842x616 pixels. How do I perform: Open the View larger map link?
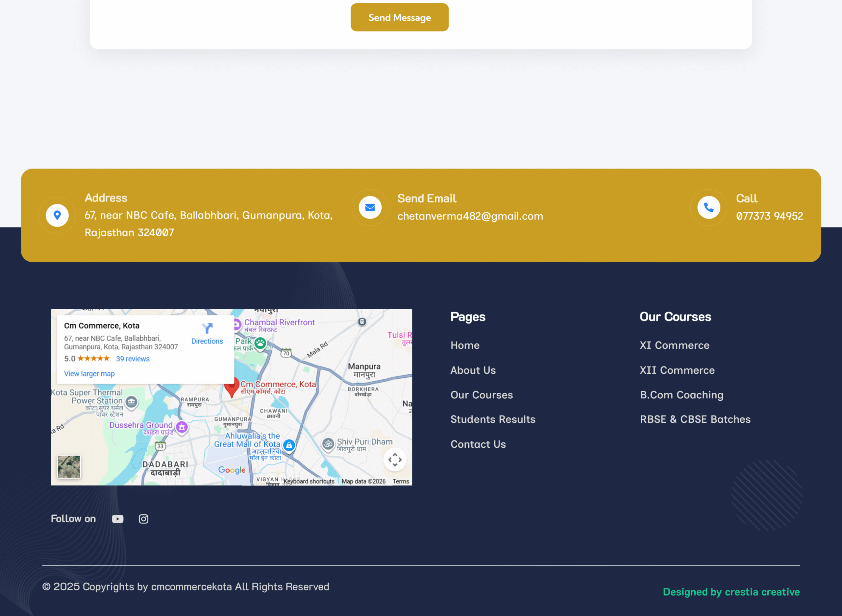point(89,374)
